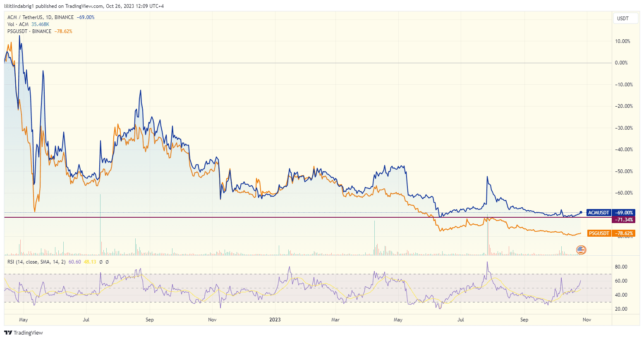Viewport: 644px width, 340px height.
Task: Open the ACM / TetherUS symbol legend
Action: (25, 17)
